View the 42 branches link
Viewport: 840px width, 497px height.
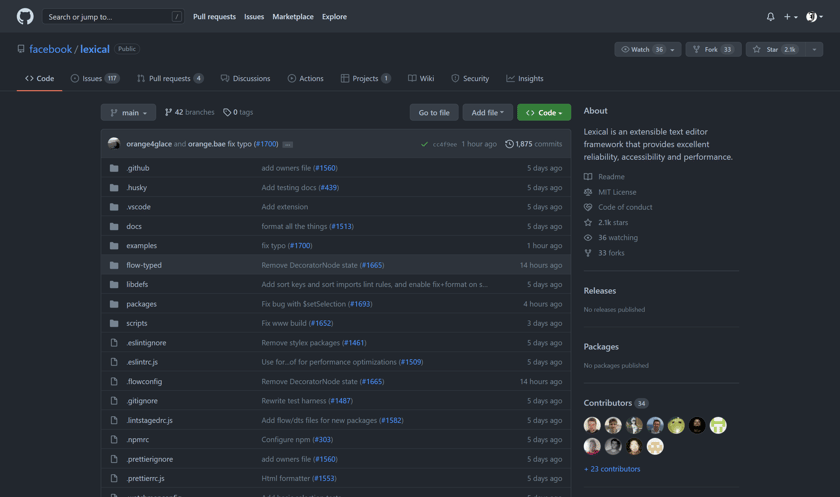click(x=189, y=112)
